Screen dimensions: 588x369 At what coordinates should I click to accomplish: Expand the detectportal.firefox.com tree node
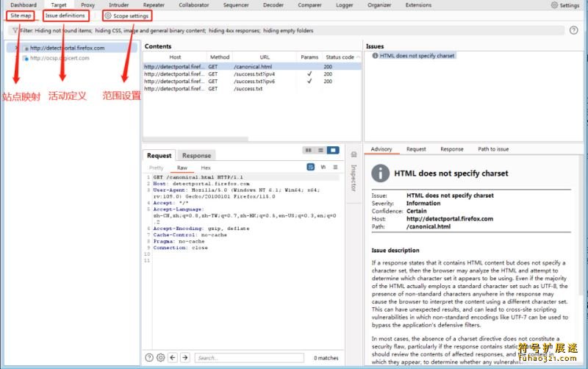17,48
